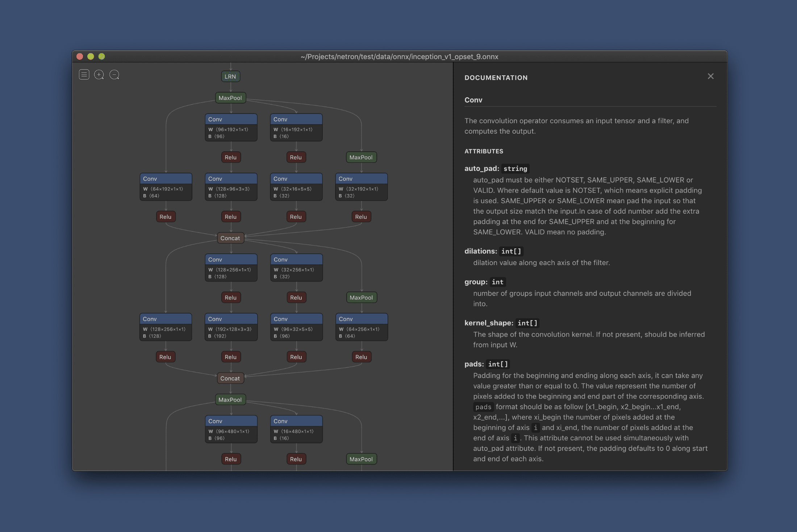
Task: Select Relu node under Conv 32×192×1×1
Action: pyautogui.click(x=361, y=217)
